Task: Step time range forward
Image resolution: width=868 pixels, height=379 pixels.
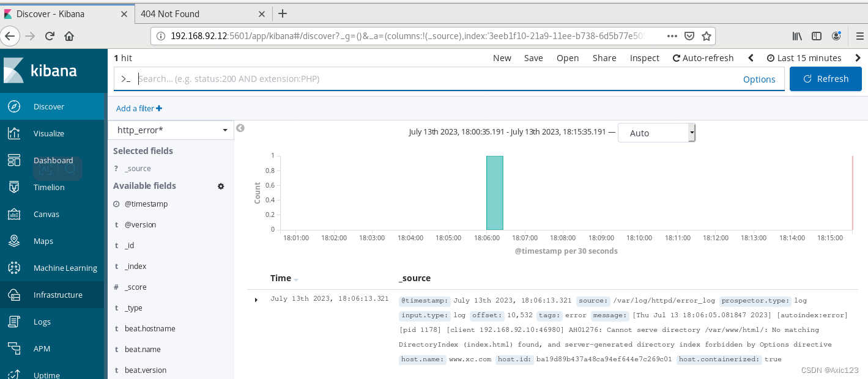Action: [x=858, y=58]
